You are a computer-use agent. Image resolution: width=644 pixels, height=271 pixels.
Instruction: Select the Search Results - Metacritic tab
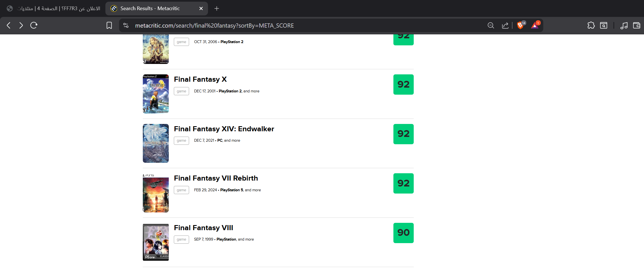click(x=157, y=8)
